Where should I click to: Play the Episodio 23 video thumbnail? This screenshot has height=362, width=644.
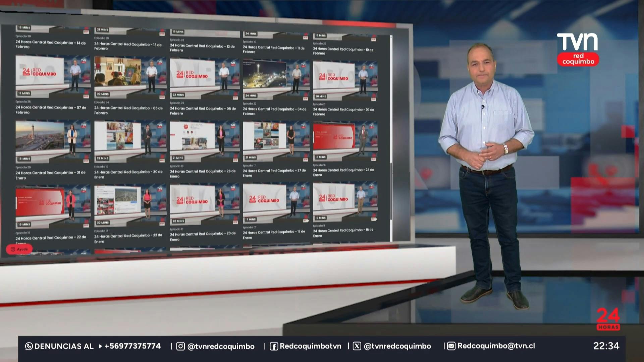tap(205, 78)
